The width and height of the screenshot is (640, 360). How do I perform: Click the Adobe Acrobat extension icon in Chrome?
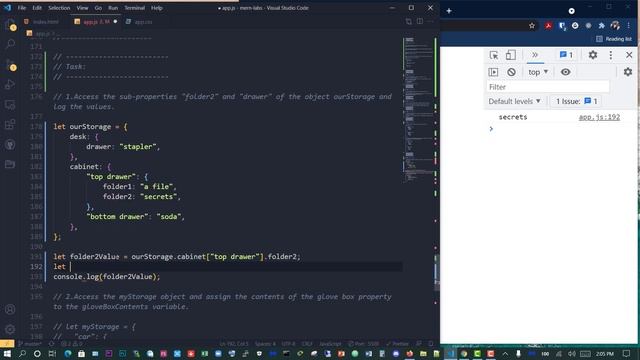548,26
